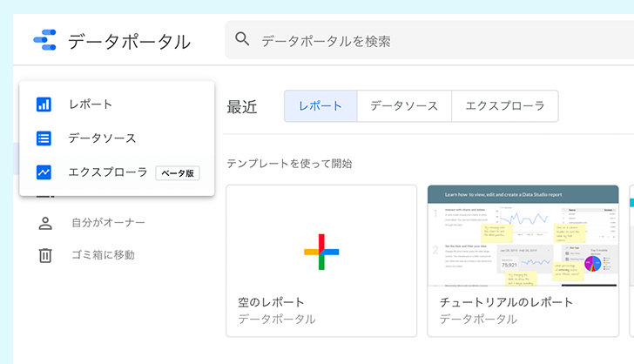Click the 最近 label
Screen dimensions: 634x364
pos(242,107)
